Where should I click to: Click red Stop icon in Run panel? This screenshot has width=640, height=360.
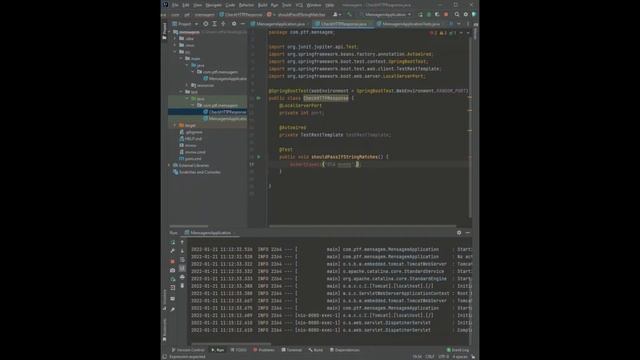pyautogui.click(x=173, y=261)
